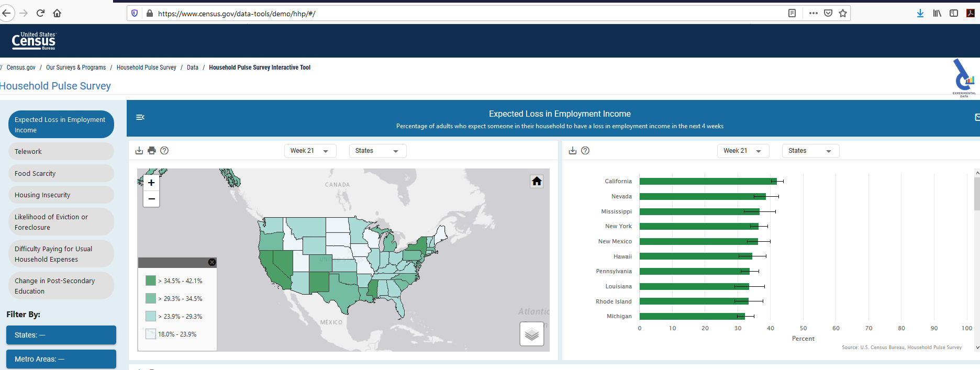Screen dimensions: 980x370
Task: Open the map's Week 21 dropdown
Action: [309, 151]
